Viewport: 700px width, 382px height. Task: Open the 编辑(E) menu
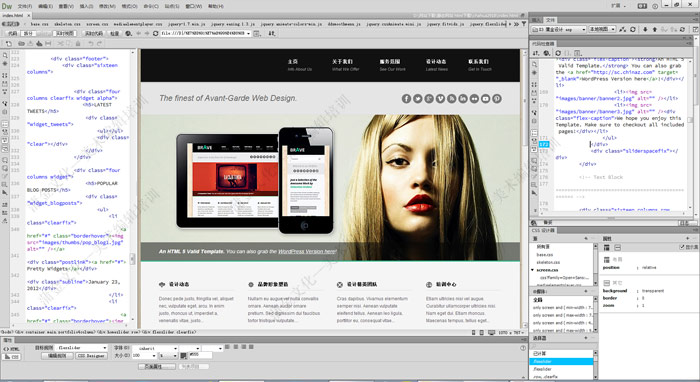pyautogui.click(x=46, y=6)
